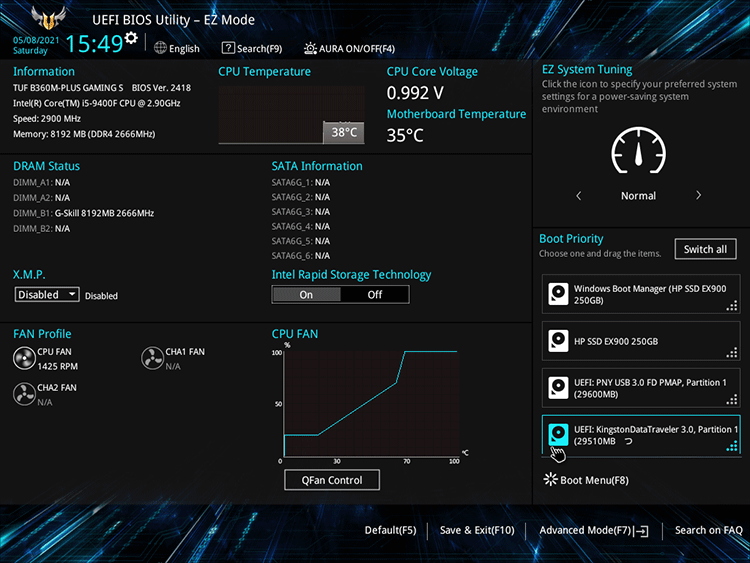Click DIMM_A2 N/A entry
750x563 pixels.
point(42,198)
